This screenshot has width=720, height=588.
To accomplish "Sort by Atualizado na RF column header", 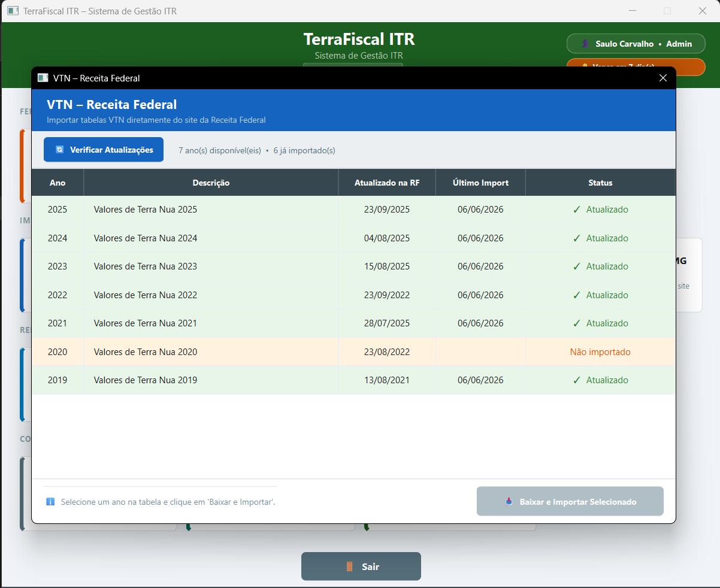I will click(x=387, y=183).
